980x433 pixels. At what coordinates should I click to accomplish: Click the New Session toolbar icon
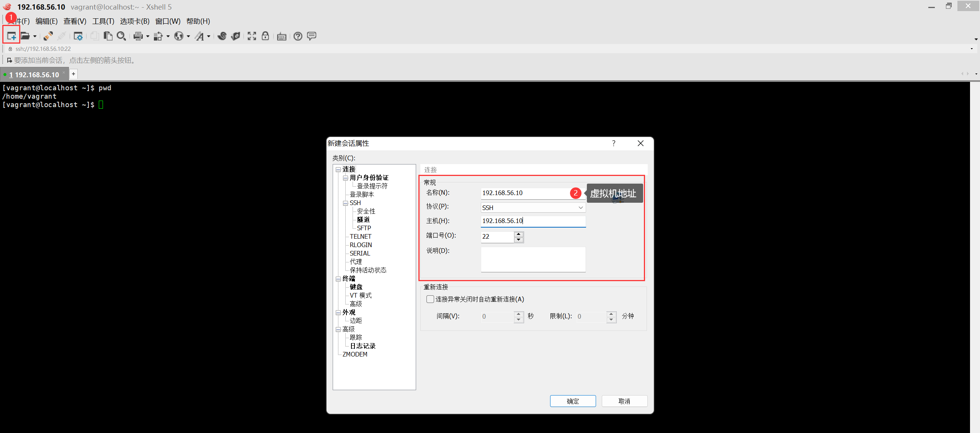click(x=11, y=36)
